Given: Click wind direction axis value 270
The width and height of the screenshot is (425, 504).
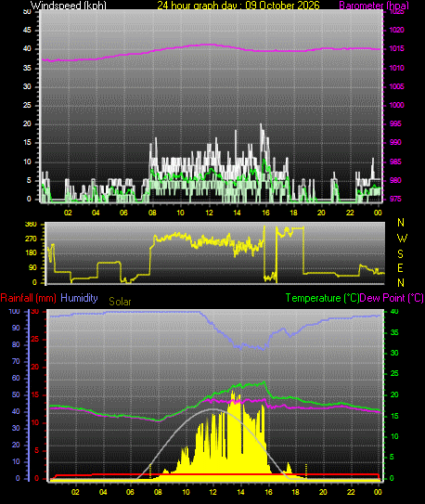Looking at the screenshot, I should click(x=31, y=239).
